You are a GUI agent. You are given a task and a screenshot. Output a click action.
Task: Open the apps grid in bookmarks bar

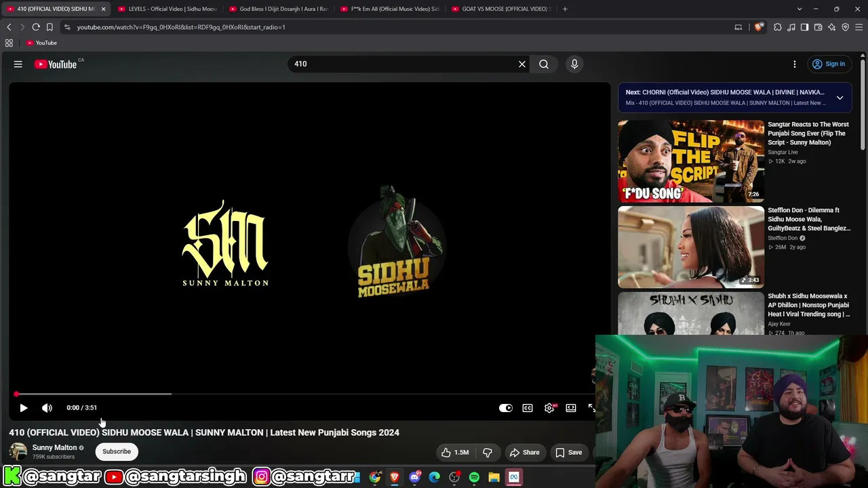[9, 43]
